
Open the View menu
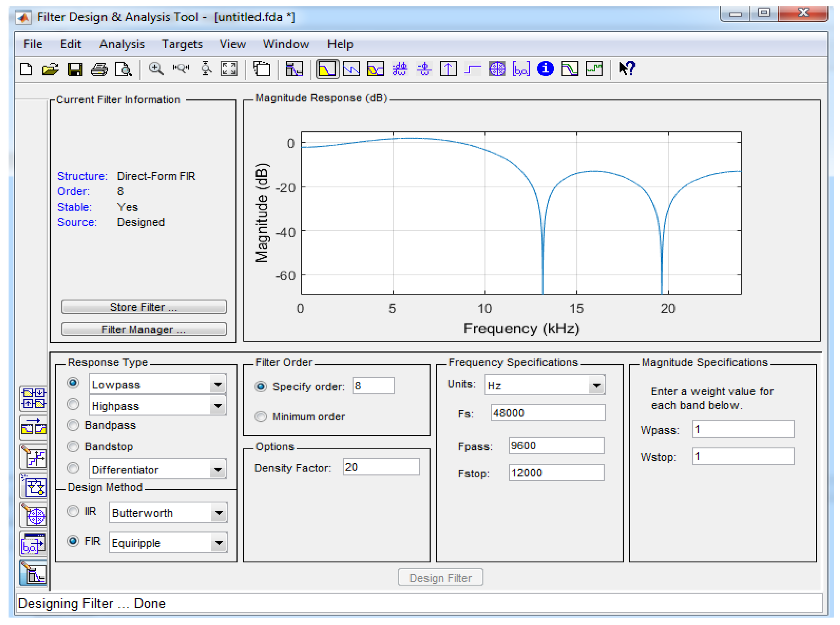[x=233, y=44]
